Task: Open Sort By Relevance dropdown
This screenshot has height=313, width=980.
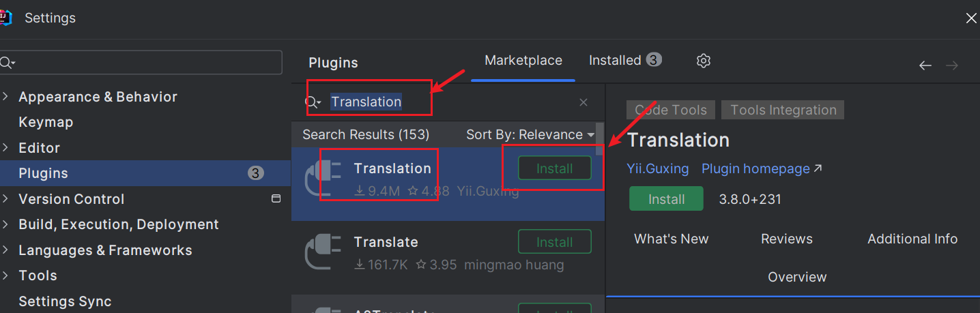Action: [x=530, y=135]
